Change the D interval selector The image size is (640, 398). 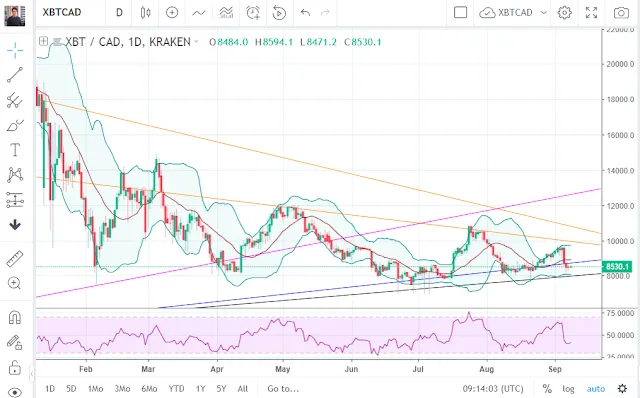pyautogui.click(x=119, y=13)
